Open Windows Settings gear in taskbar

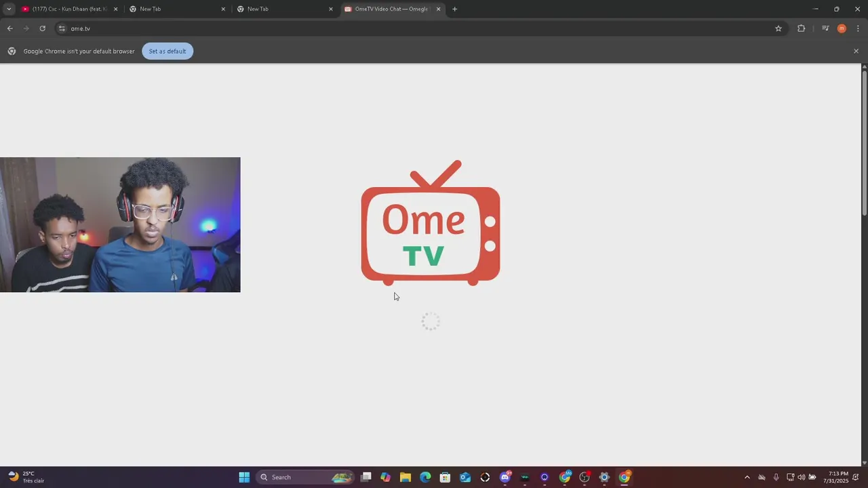[x=604, y=477]
